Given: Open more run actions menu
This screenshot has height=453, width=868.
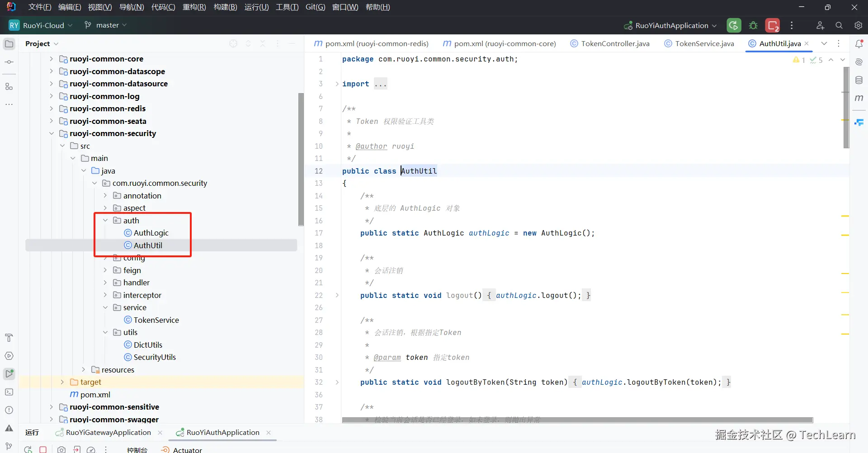Looking at the screenshot, I should 792,25.
